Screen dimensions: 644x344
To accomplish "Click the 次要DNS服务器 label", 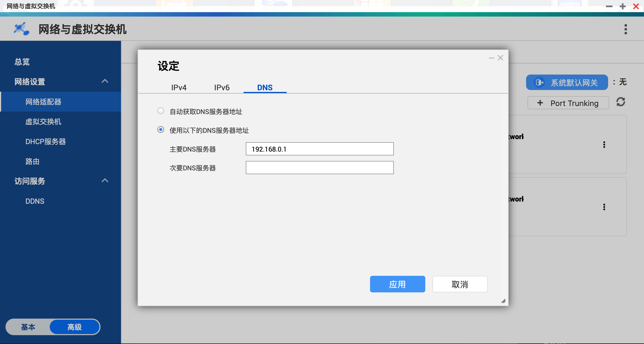I will (192, 168).
